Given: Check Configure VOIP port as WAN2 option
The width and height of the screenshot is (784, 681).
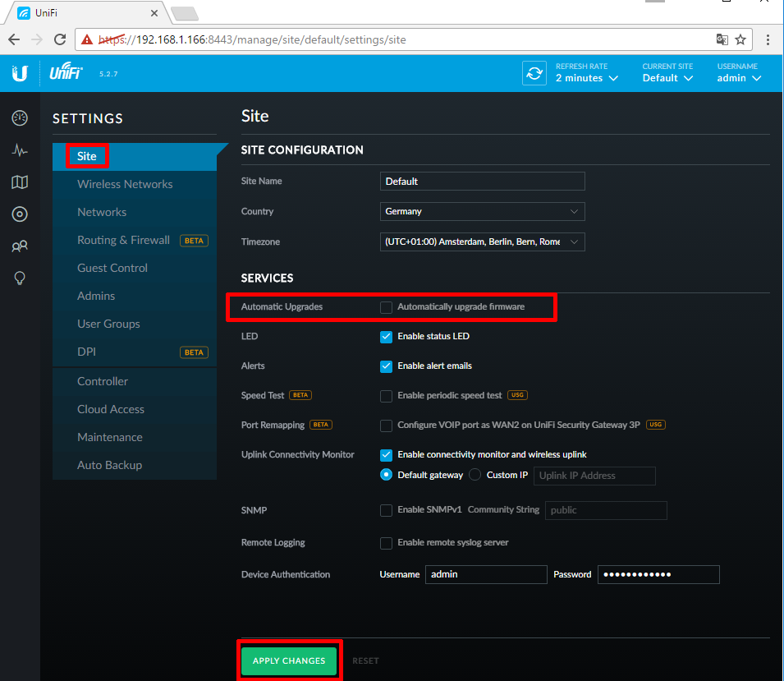Looking at the screenshot, I should (386, 426).
